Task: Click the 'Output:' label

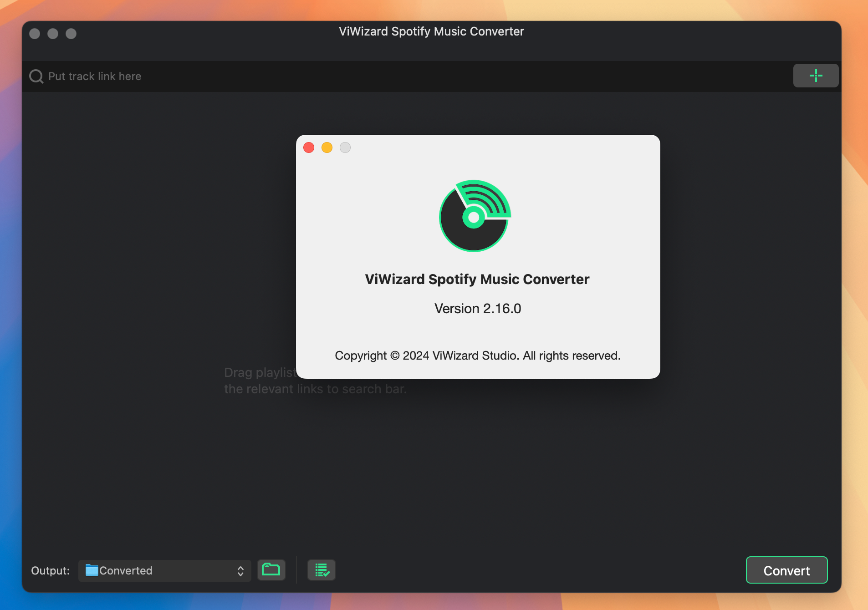Action: [51, 570]
